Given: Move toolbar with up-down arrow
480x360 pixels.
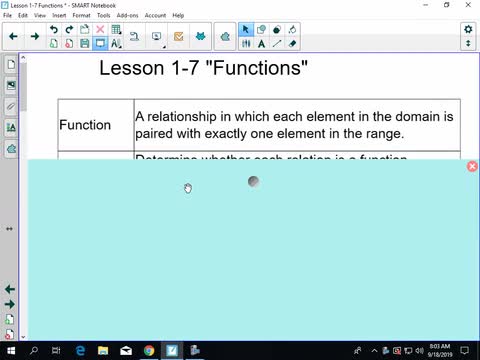Looking at the screenshot, I should (x=468, y=43).
